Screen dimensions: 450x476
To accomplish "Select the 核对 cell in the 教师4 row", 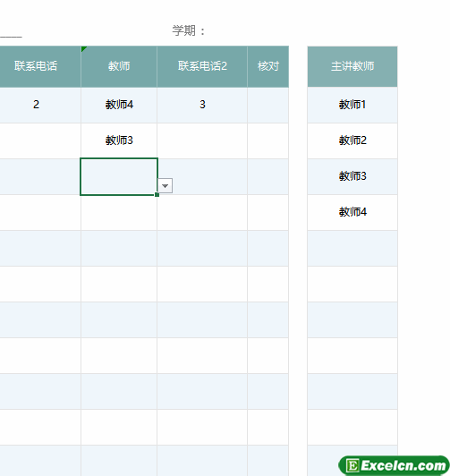I will (267, 105).
